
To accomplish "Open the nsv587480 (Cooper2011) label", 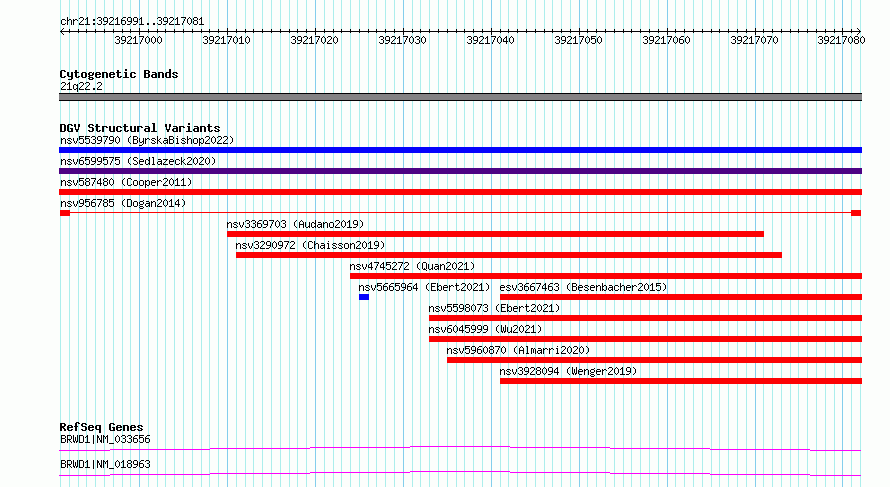I will pyautogui.click(x=126, y=182).
